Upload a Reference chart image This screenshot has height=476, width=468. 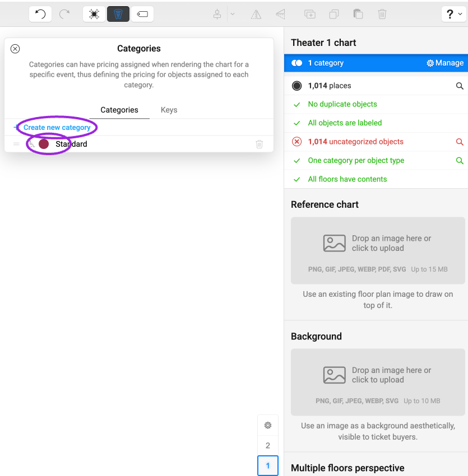(378, 250)
